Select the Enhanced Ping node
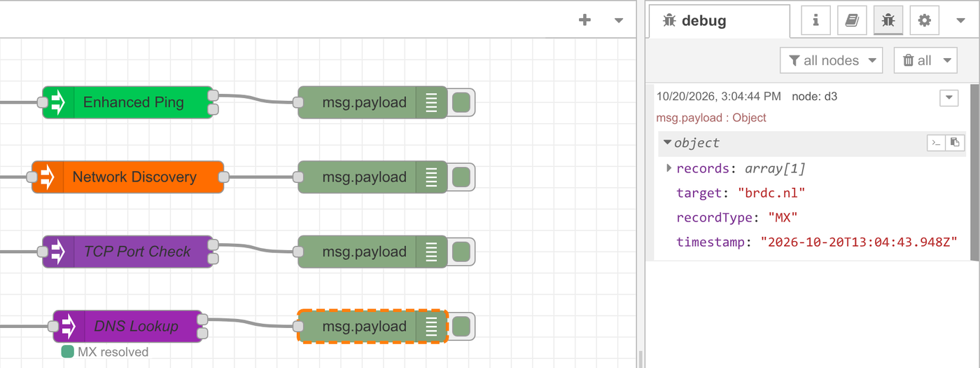Viewport: 980px width, 368px height. click(x=128, y=102)
